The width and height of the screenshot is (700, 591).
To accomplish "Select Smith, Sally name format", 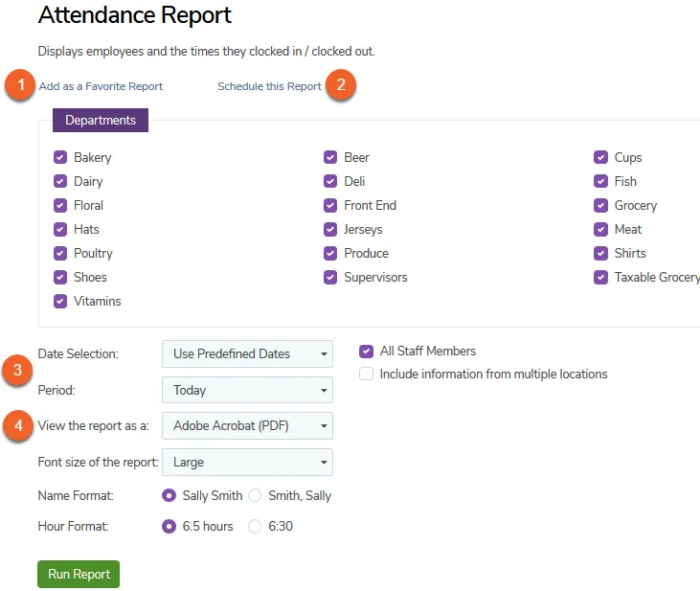I will tap(255, 496).
